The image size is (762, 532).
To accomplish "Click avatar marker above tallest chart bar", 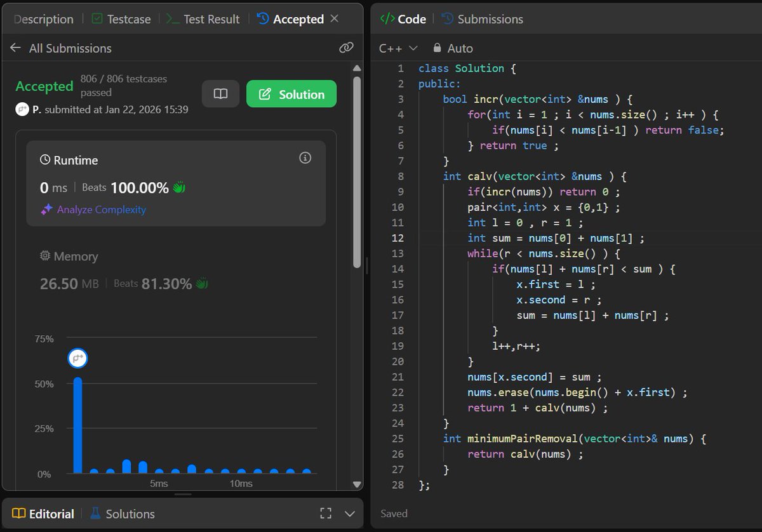I will click(77, 359).
